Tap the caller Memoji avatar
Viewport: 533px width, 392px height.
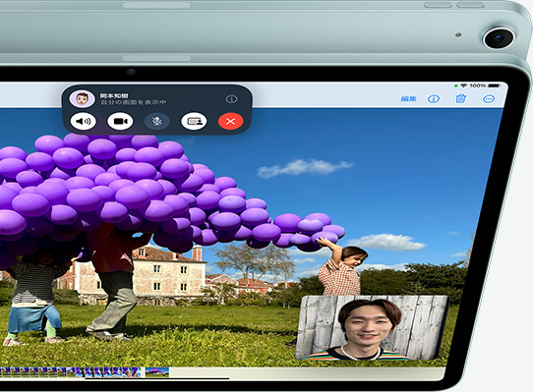82,99
